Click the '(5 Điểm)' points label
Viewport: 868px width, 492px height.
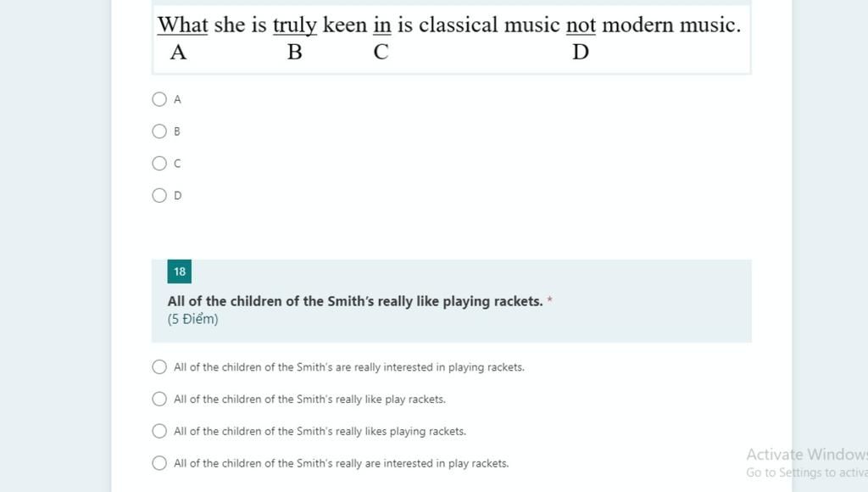pos(192,319)
